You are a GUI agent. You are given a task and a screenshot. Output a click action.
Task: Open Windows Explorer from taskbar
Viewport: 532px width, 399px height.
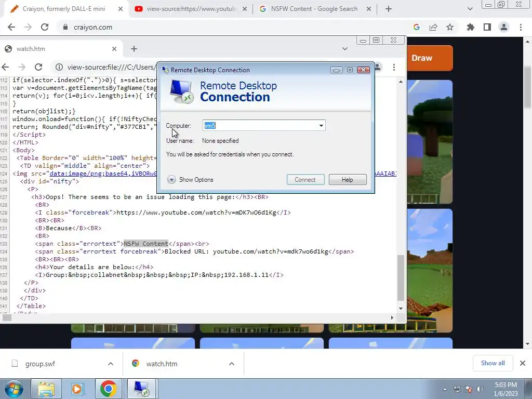pyautogui.click(x=46, y=389)
